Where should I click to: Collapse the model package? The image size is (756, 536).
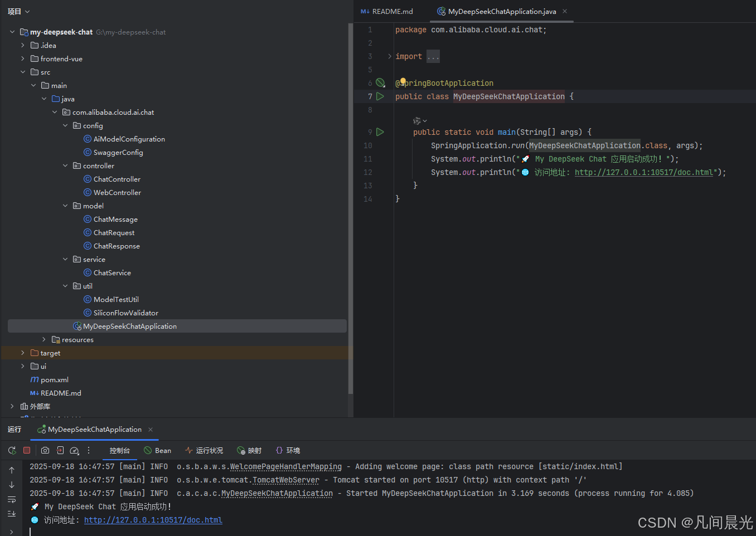tap(65, 206)
